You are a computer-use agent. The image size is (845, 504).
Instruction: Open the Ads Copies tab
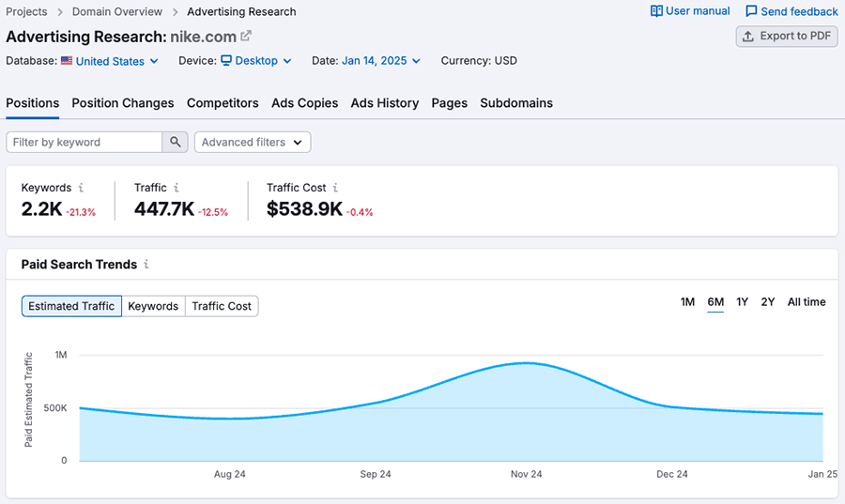(304, 103)
